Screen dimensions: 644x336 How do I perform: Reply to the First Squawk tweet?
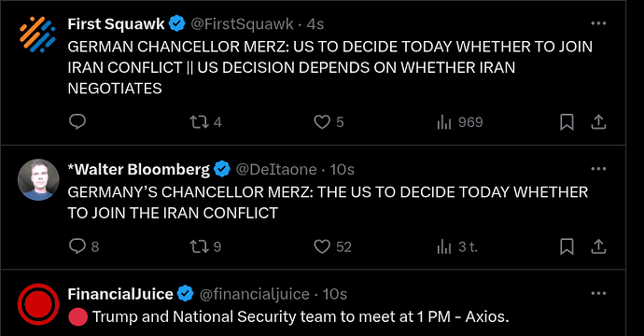tap(77, 122)
